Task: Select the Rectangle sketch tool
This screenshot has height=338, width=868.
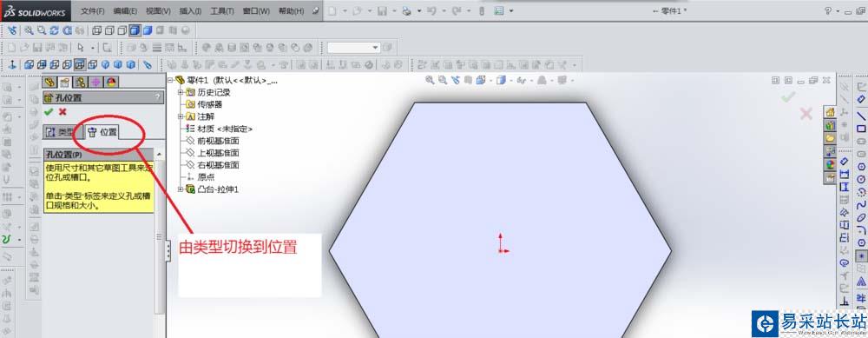Action: (861, 129)
